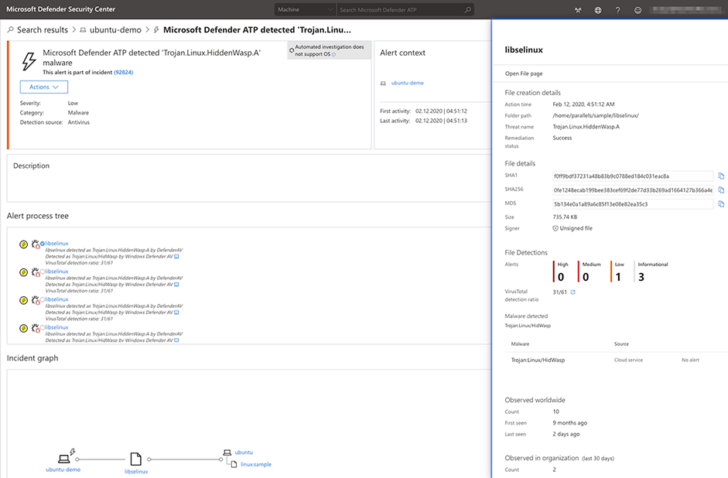This screenshot has height=478, width=728.
Task: Click the gear process icon of third tree row
Action: click(35, 300)
